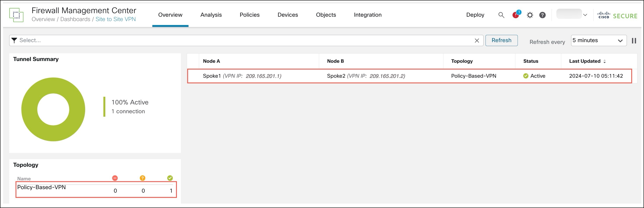Image resolution: width=644 pixels, height=208 pixels.
Task: Click the Tunnel Summary heading
Action: pyautogui.click(x=36, y=59)
